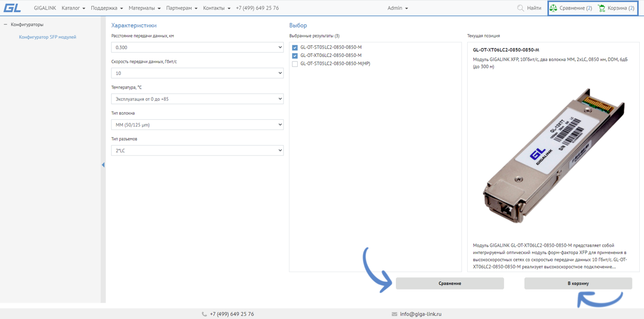Click the GIGALINK menu item
Screen dimensions: 644x319
[x=45, y=8]
